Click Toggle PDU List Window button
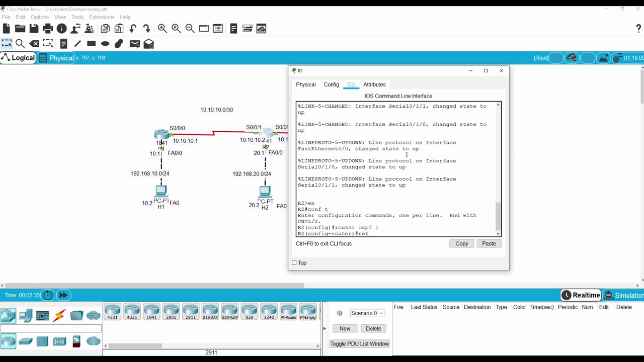This screenshot has height=362, width=644. pos(360,344)
